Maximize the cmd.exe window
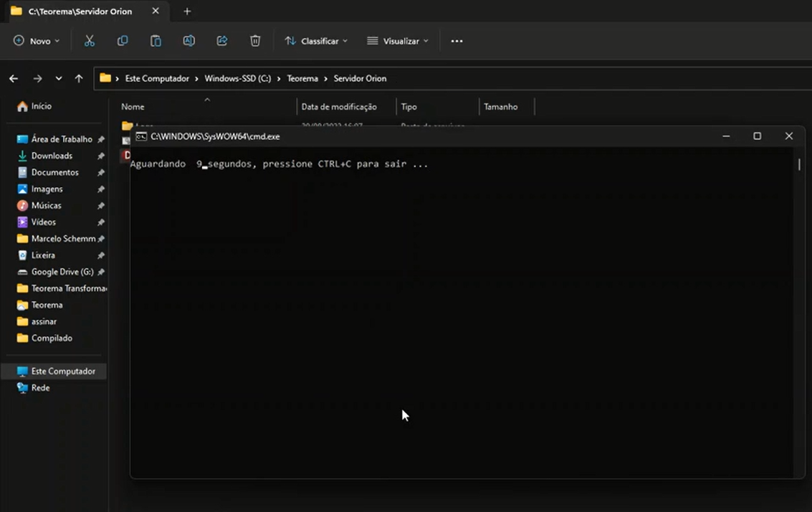This screenshot has width=812, height=512. tap(757, 136)
